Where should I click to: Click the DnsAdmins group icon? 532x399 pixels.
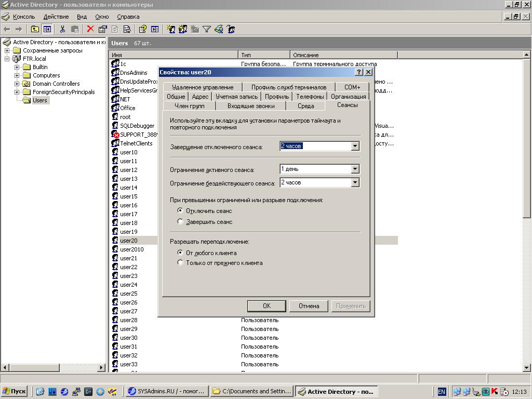(115, 73)
